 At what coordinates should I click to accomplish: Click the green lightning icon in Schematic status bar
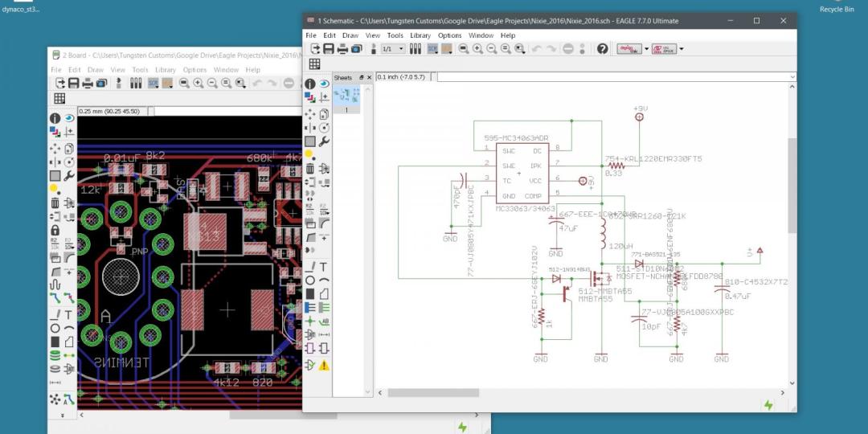click(768, 405)
